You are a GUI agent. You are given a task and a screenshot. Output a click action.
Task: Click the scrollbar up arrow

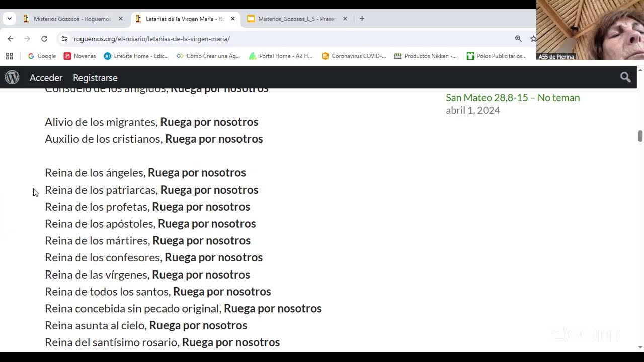coord(640,70)
